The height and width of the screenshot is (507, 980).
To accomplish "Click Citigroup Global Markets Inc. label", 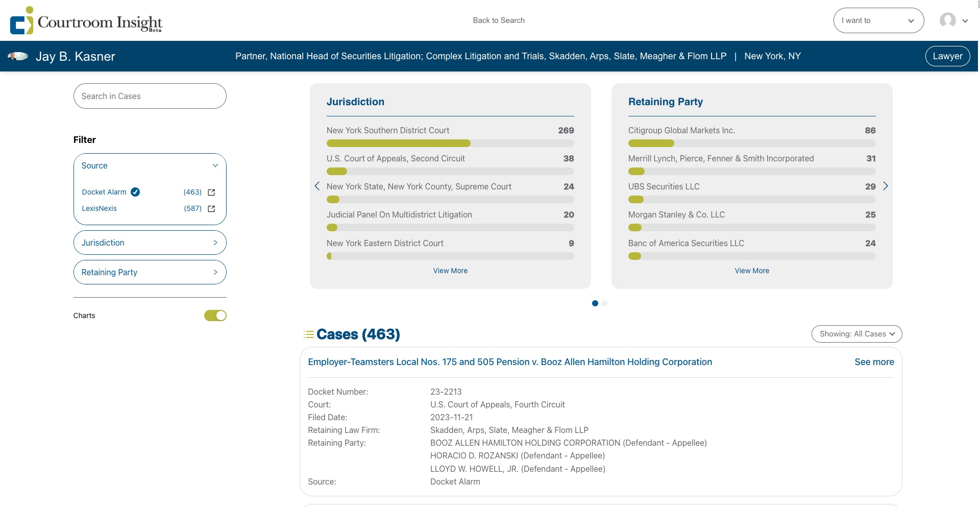I will coord(681,131).
